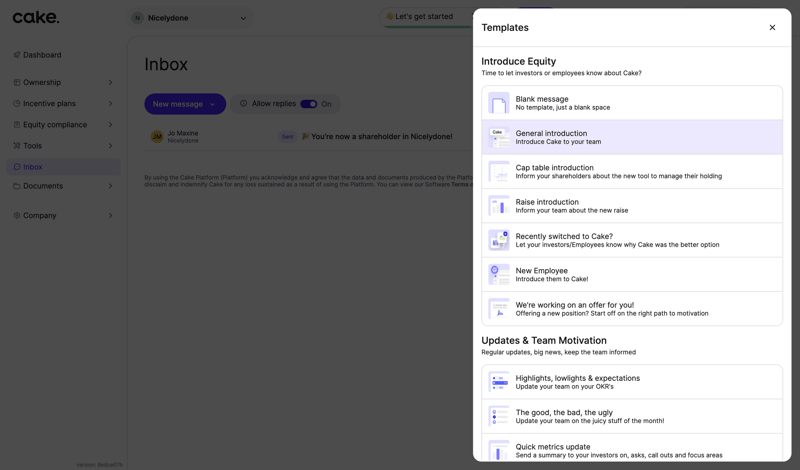Click the Raise introduction template icon
The width and height of the screenshot is (800, 470).
click(x=498, y=206)
